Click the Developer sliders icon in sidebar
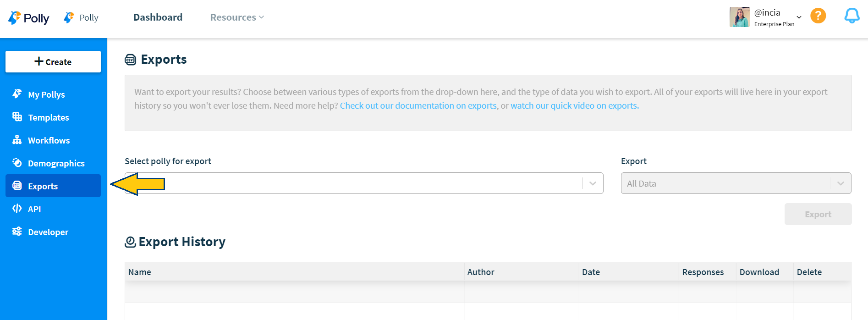This screenshot has width=868, height=320. 17,232
